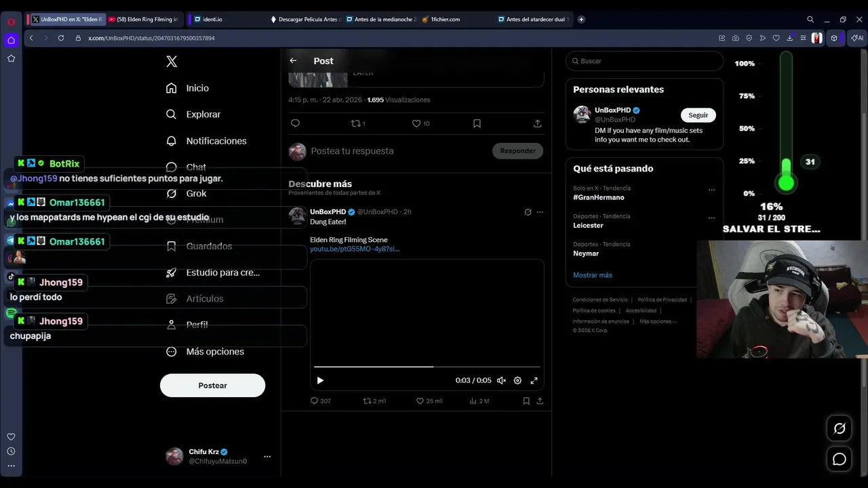868x488 pixels.
Task: Open the Grok floating button
Action: click(x=840, y=428)
